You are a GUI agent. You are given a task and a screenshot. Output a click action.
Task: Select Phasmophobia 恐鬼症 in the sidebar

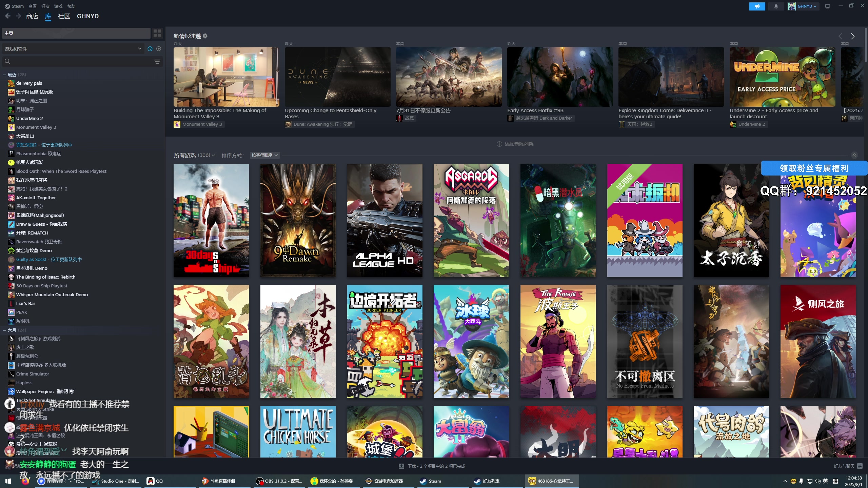click(x=39, y=154)
